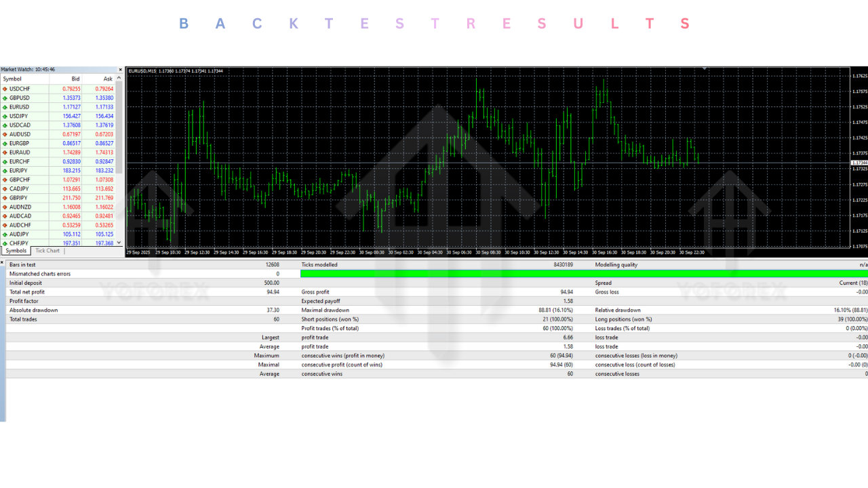
Task: Switch to the Tick Chart tab
Action: pos(47,250)
